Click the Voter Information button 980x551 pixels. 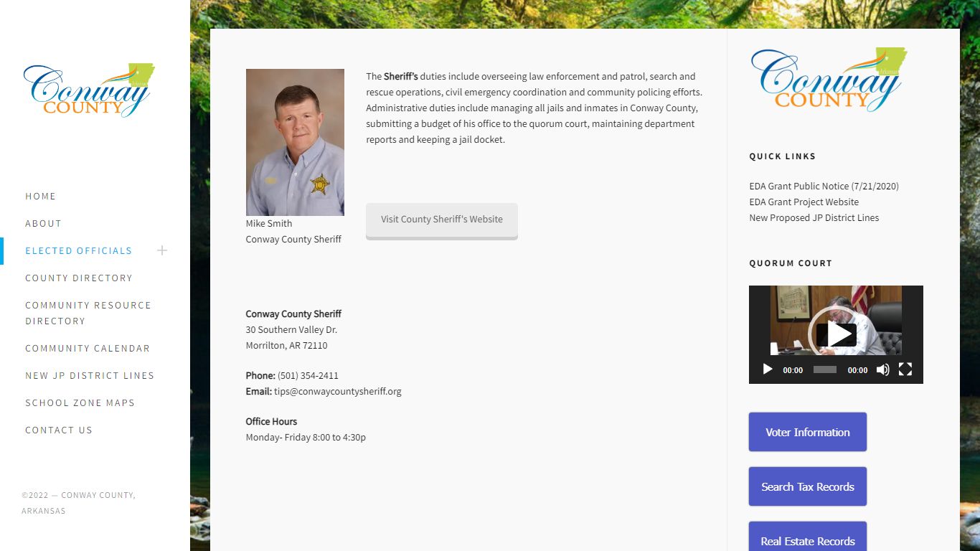(x=808, y=432)
